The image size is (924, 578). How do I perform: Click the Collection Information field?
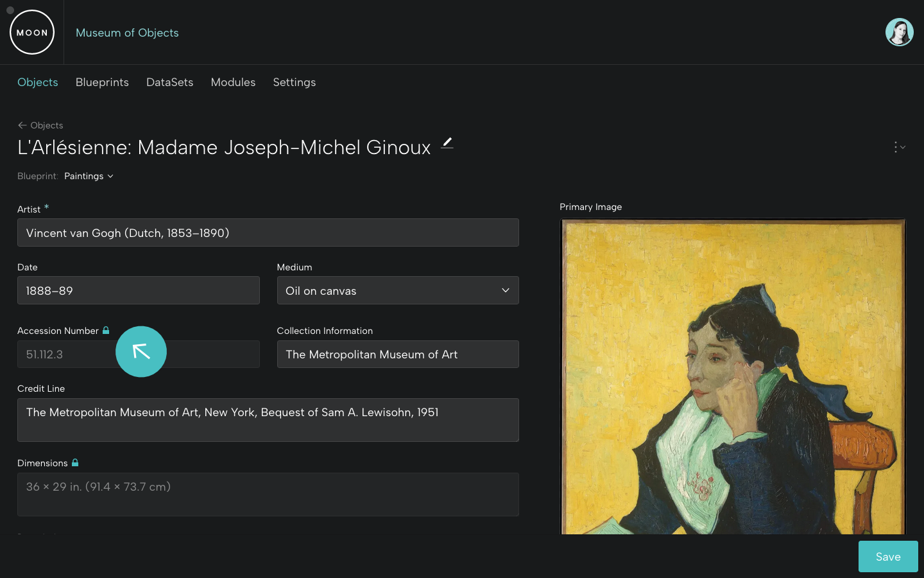[398, 354]
